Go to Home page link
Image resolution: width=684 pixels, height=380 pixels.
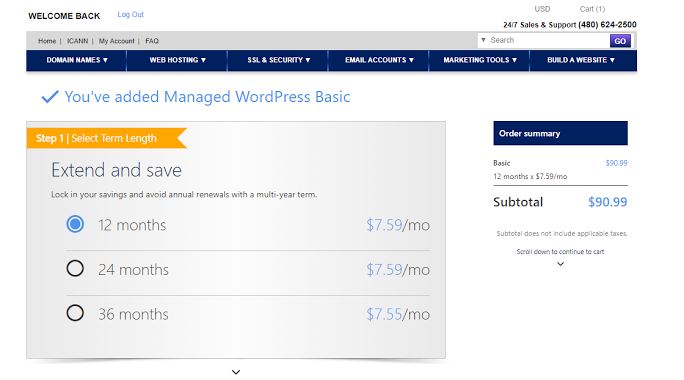click(x=47, y=41)
